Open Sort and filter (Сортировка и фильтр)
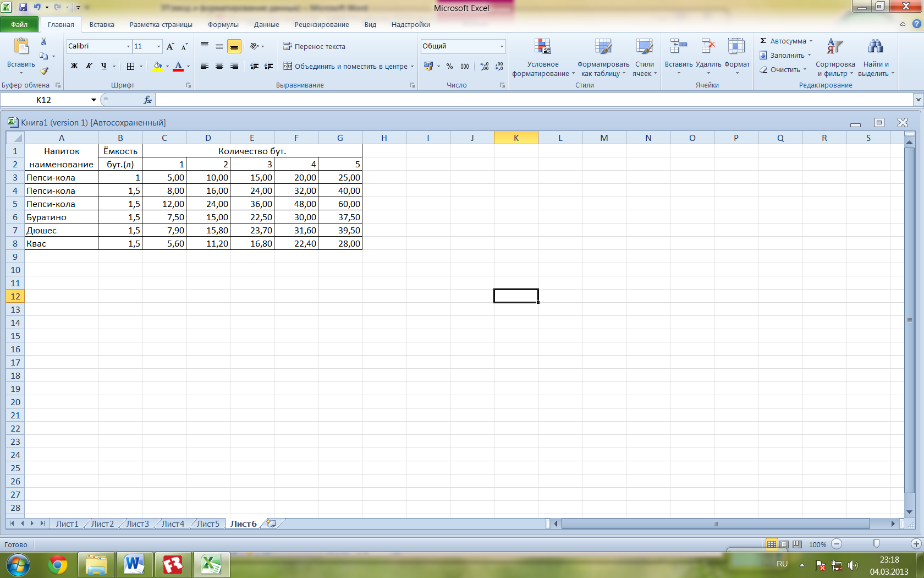 point(835,58)
